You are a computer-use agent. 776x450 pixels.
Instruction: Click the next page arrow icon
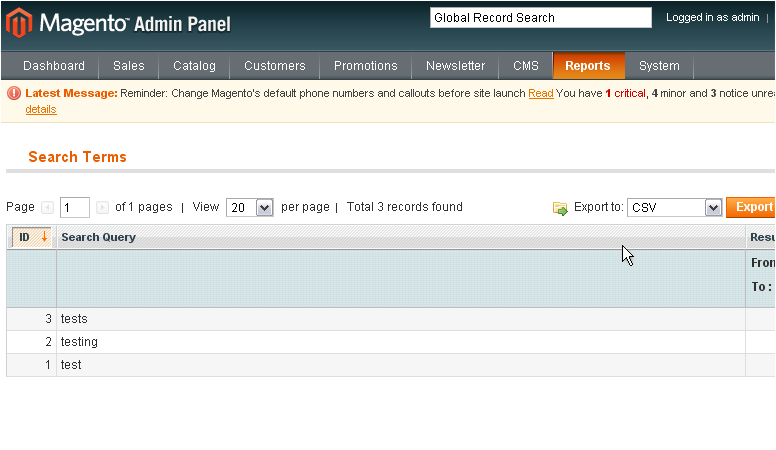point(102,207)
